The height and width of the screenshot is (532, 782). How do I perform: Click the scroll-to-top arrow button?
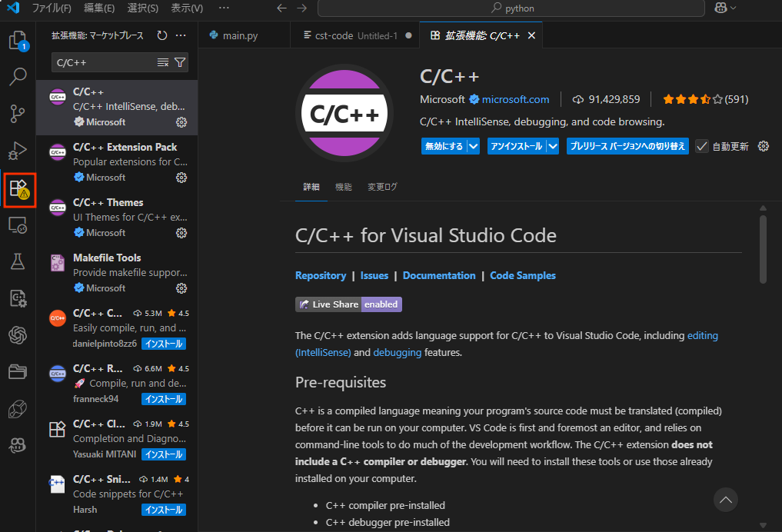(725, 500)
